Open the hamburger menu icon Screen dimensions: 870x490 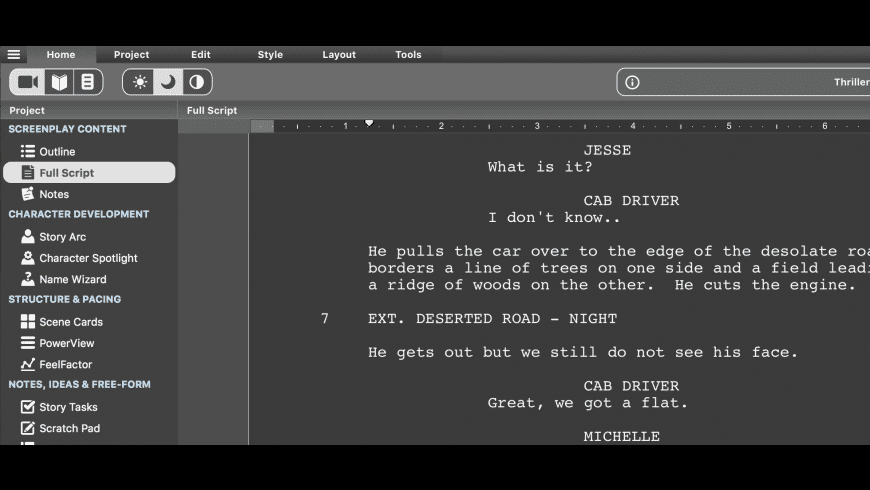click(14, 54)
